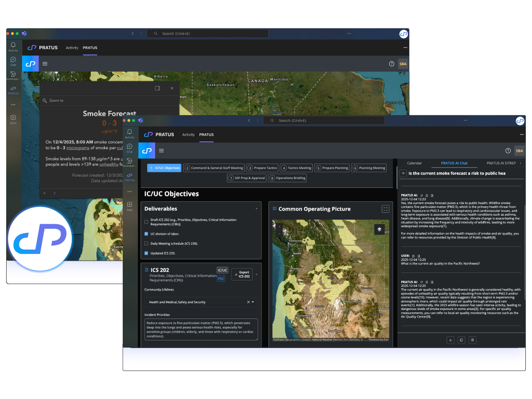Delete the chat using the trash icon
This screenshot has height=399, width=532.
point(473,340)
